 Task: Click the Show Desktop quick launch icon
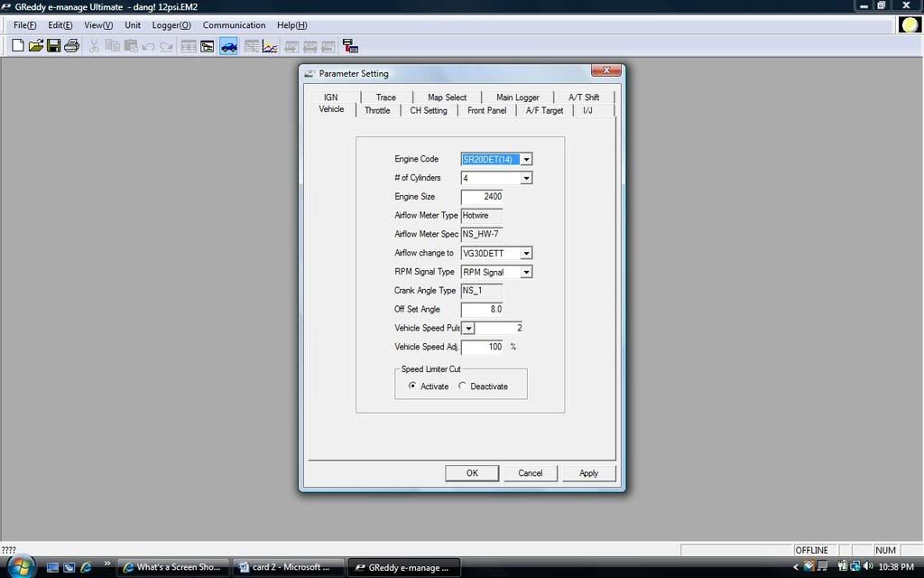(x=52, y=567)
